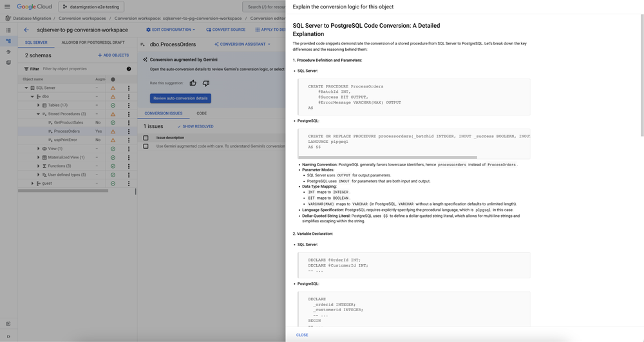Open more options for Stored Procedures row
The width and height of the screenshot is (644, 342).
129,114
